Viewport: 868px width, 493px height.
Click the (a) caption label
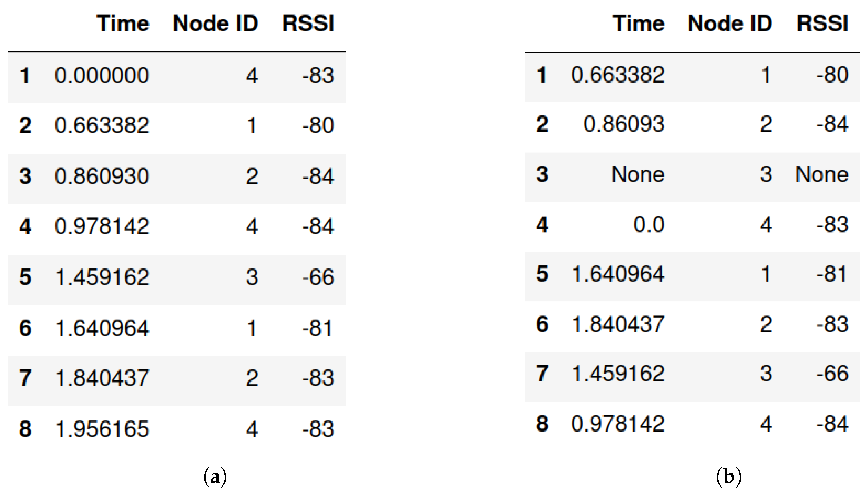pyautogui.click(x=215, y=477)
